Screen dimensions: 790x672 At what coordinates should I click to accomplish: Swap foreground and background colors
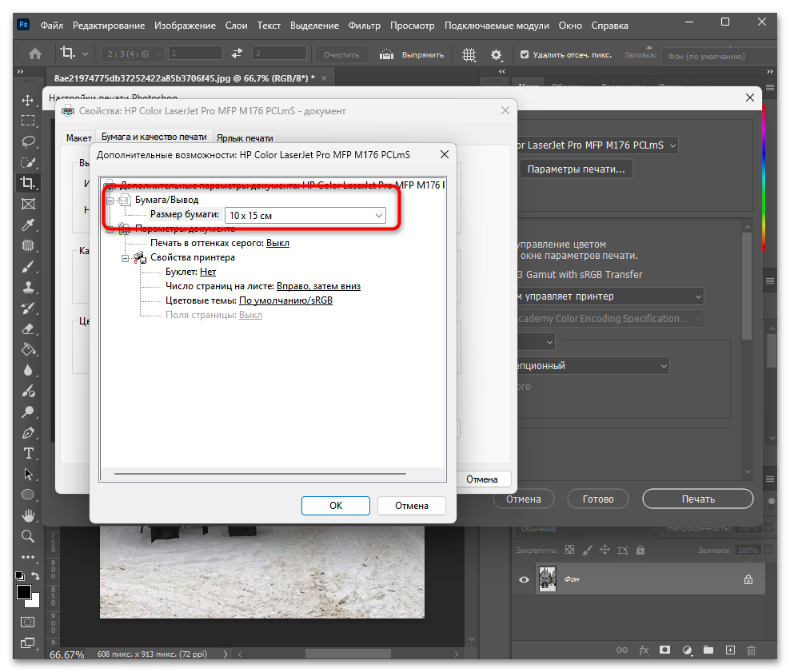point(35,575)
